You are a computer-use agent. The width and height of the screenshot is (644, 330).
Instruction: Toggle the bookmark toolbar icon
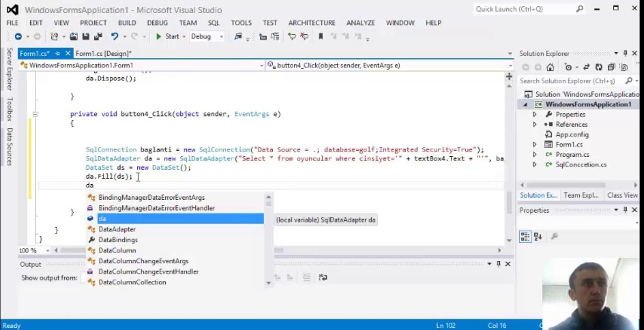(320, 37)
